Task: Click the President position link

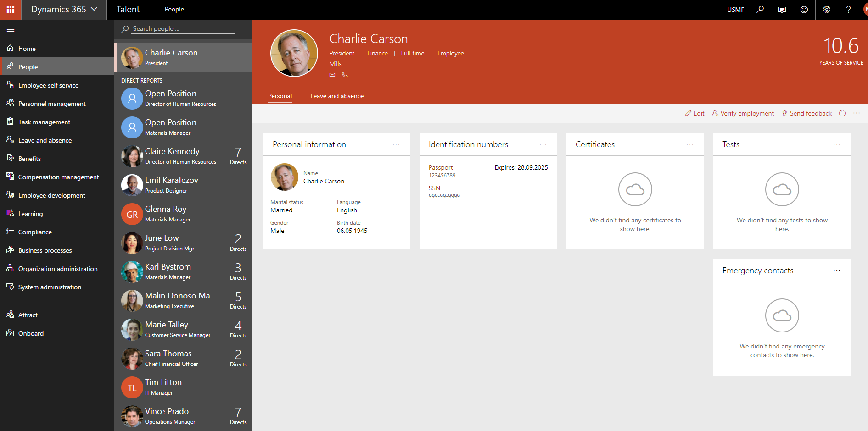Action: pos(342,53)
